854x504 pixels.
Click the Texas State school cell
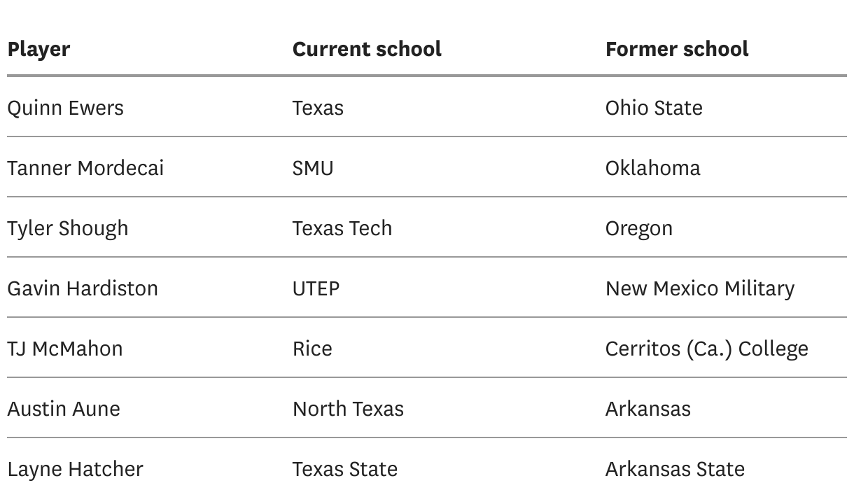pyautogui.click(x=345, y=469)
